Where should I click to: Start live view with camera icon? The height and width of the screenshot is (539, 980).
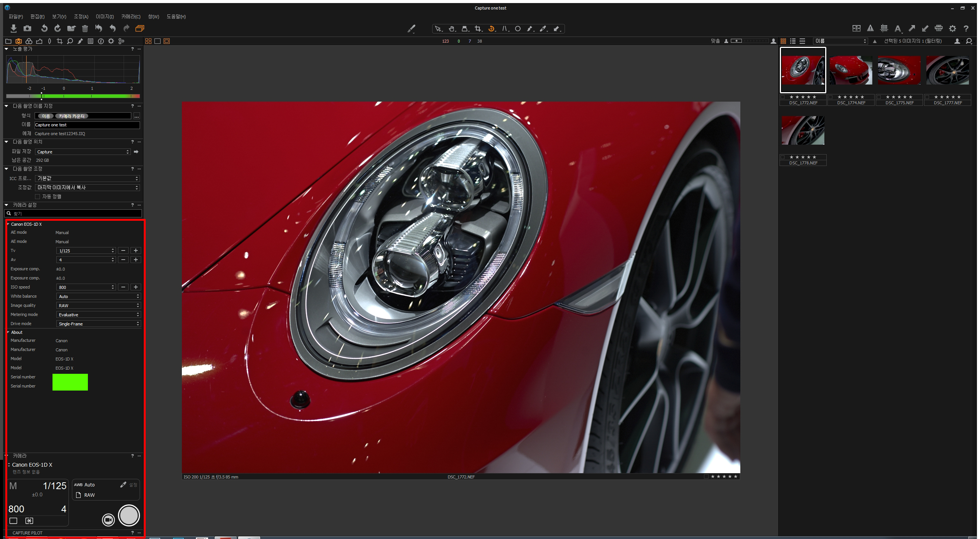[108, 520]
